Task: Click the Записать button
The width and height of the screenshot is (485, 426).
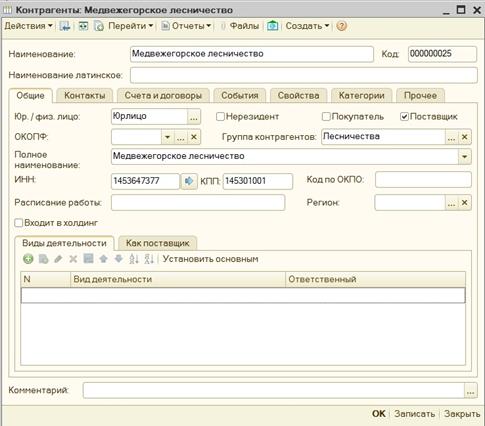Action: click(x=414, y=414)
